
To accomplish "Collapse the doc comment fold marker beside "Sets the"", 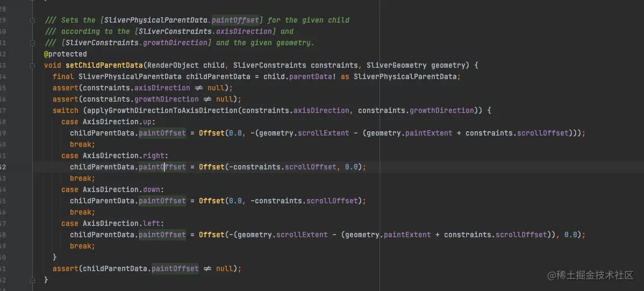I will (32, 20).
